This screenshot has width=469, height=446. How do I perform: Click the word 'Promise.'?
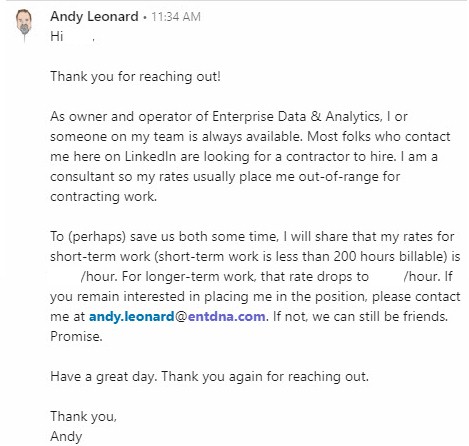point(76,336)
